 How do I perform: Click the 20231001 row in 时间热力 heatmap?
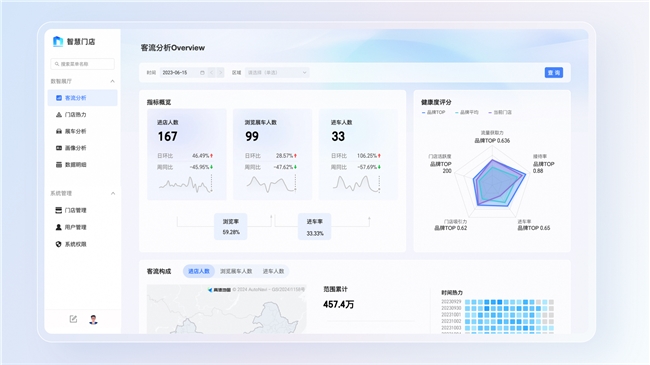(x=497, y=315)
